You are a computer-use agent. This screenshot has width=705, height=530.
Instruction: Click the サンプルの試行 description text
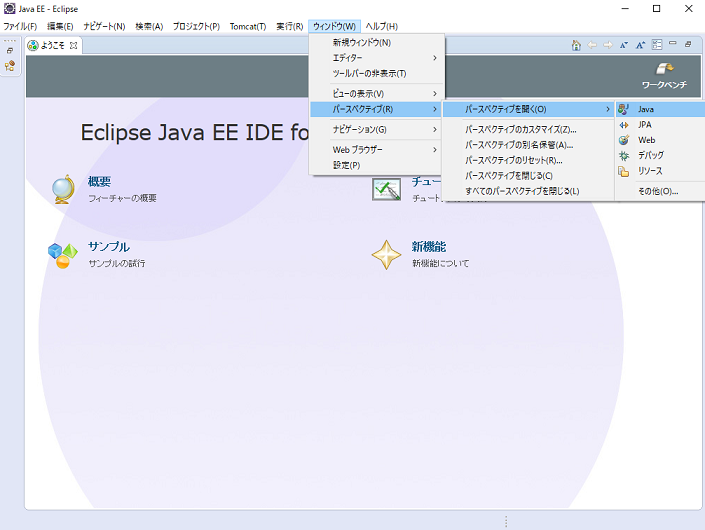point(117,263)
